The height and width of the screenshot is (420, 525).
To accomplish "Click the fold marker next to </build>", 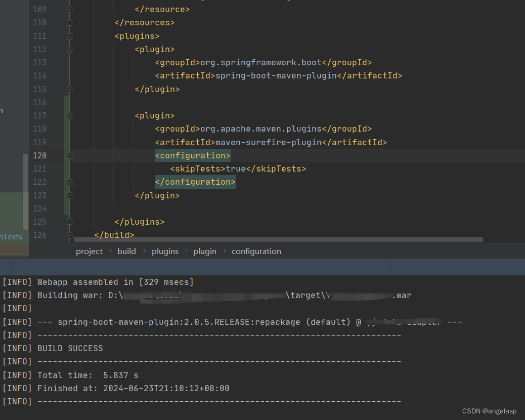I will click(69, 235).
